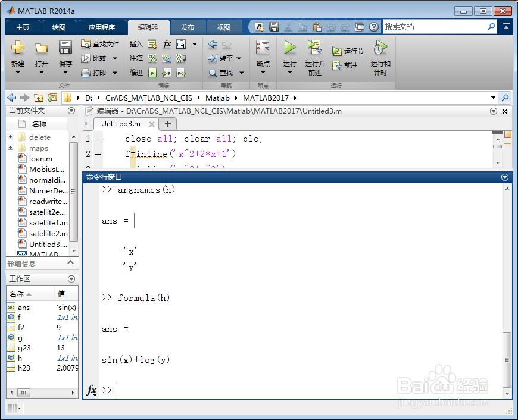Image resolution: width=518 pixels, height=420 pixels.
Task: Collapse the ribbon with the top-right arrow
Action: click(x=506, y=27)
